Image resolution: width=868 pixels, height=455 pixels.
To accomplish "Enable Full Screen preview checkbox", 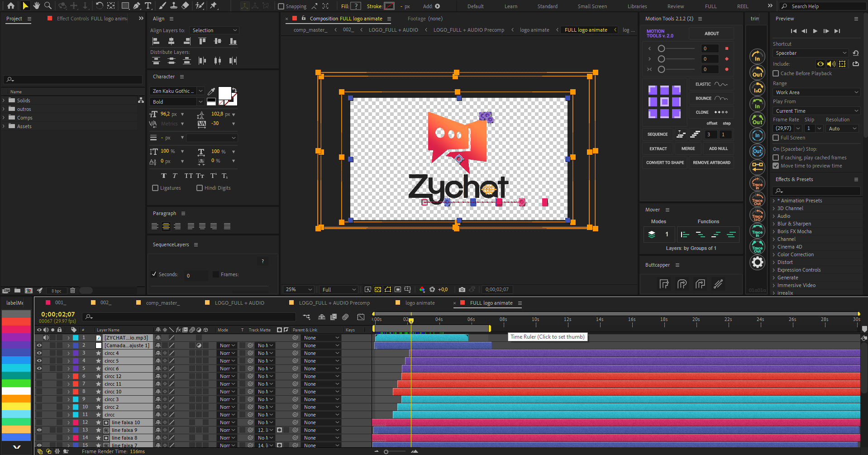I will point(776,138).
